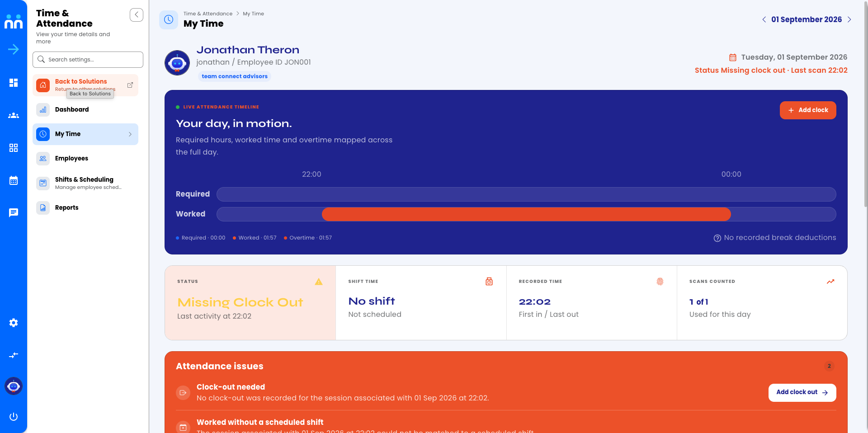Screen dimensions: 868x433
Task: Click the robot avatar in the rail
Action: [x=14, y=386]
